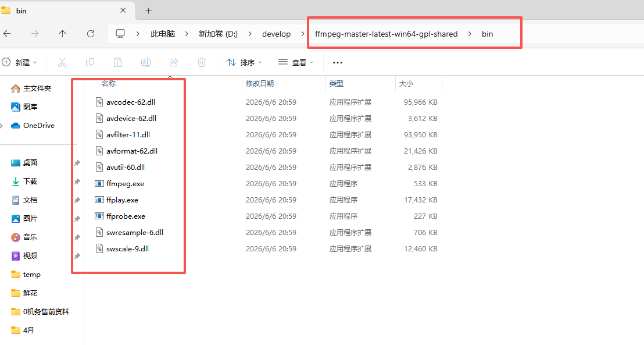
Task: Open 主文件夹 in the sidebar
Action: click(x=31, y=88)
